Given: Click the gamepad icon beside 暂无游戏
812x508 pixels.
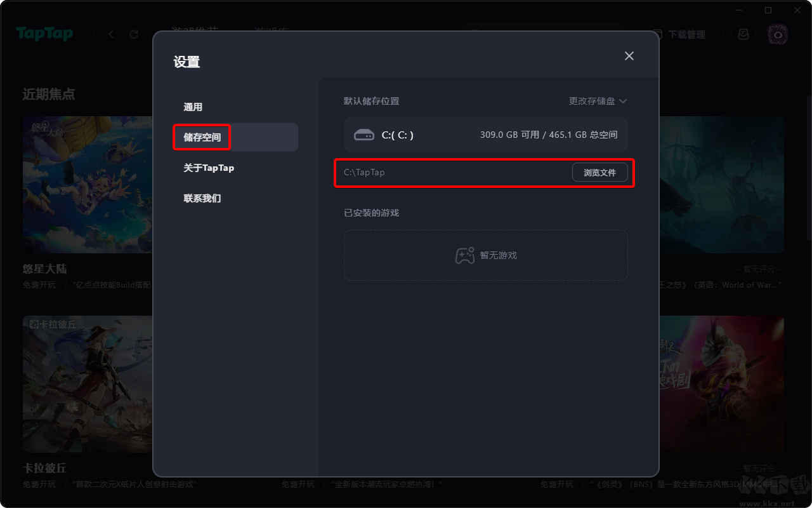Looking at the screenshot, I should coord(465,255).
